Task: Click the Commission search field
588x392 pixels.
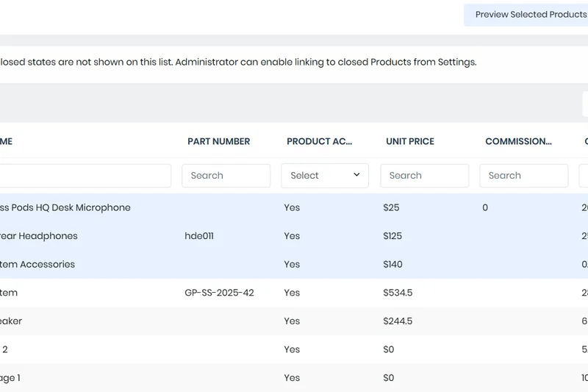Action: coord(524,176)
